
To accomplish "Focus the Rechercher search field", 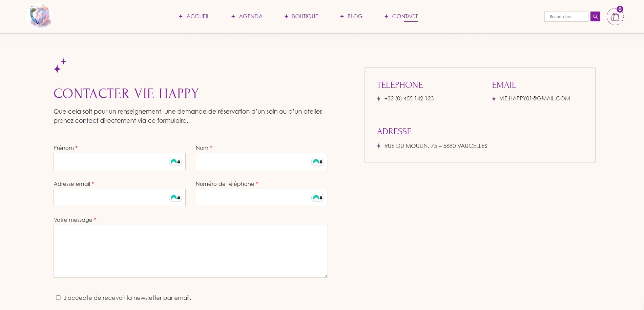I will coord(566,17).
